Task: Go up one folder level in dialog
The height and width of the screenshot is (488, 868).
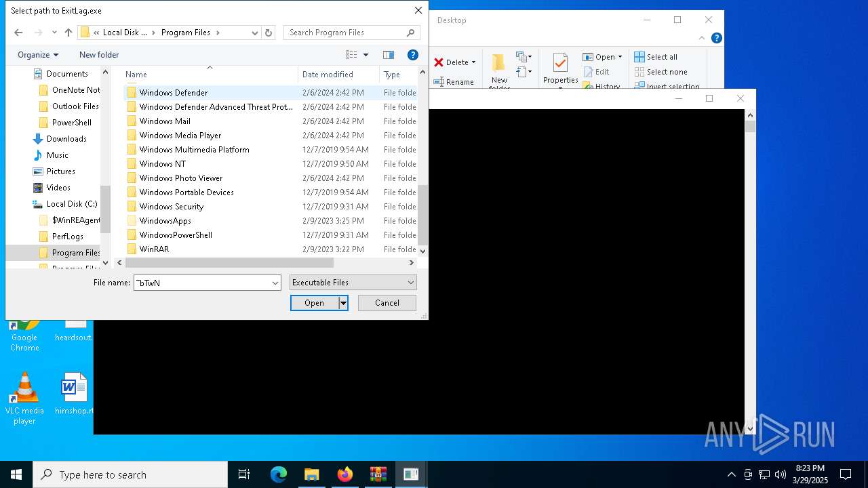Action: pyautogui.click(x=68, y=33)
